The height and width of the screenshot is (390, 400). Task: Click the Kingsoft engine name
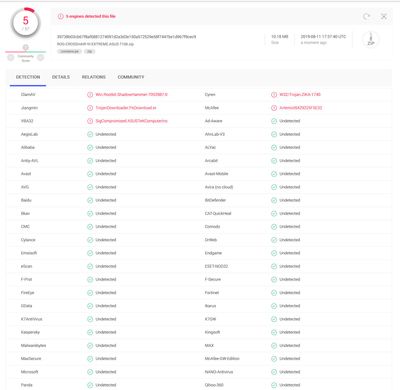pos(212,332)
